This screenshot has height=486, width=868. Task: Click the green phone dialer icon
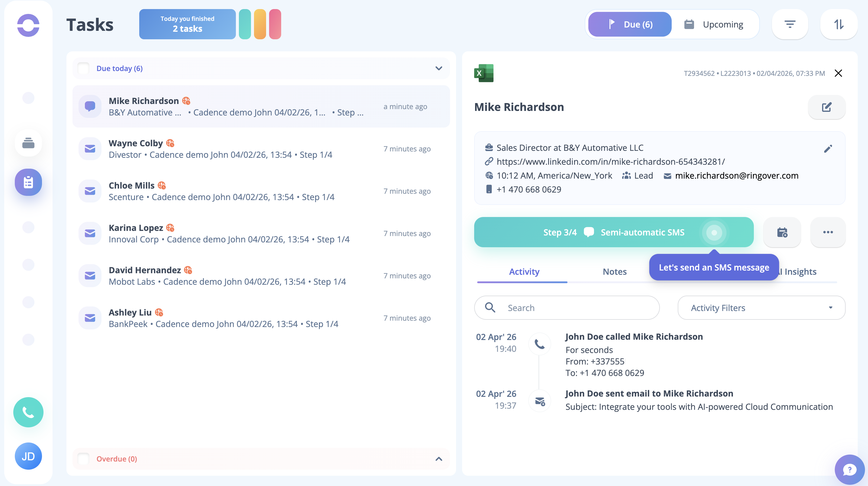tap(28, 412)
